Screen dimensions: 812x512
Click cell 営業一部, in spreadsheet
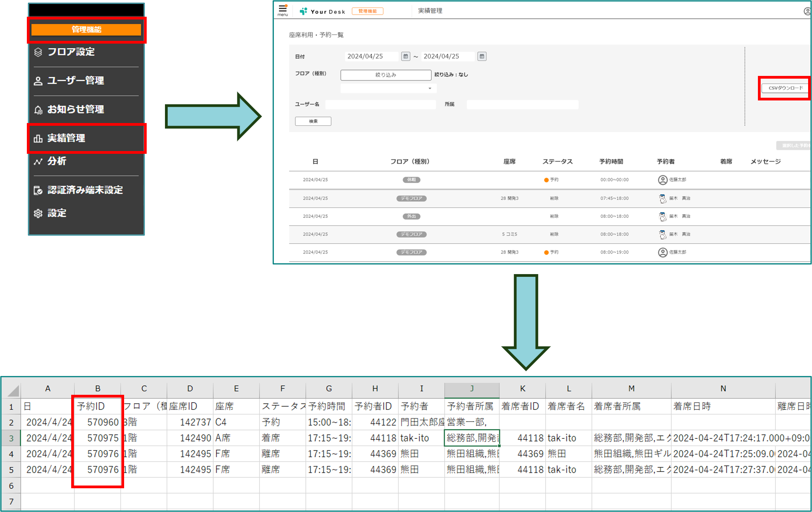[472, 422]
